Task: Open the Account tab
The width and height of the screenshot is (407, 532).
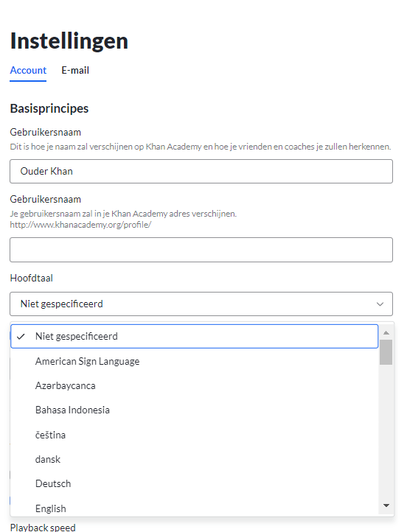Action: click(28, 70)
